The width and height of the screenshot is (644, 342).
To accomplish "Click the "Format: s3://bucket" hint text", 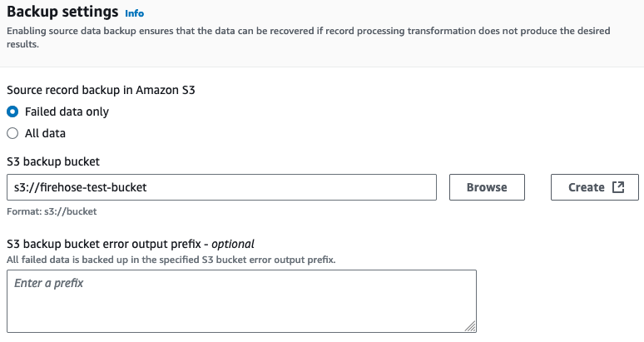I will point(52,211).
